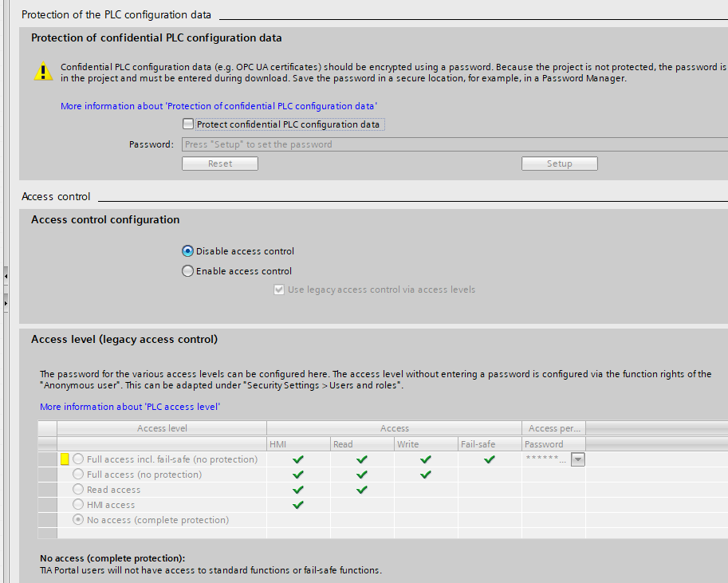Click the yellow warning triangle icon

click(x=43, y=71)
